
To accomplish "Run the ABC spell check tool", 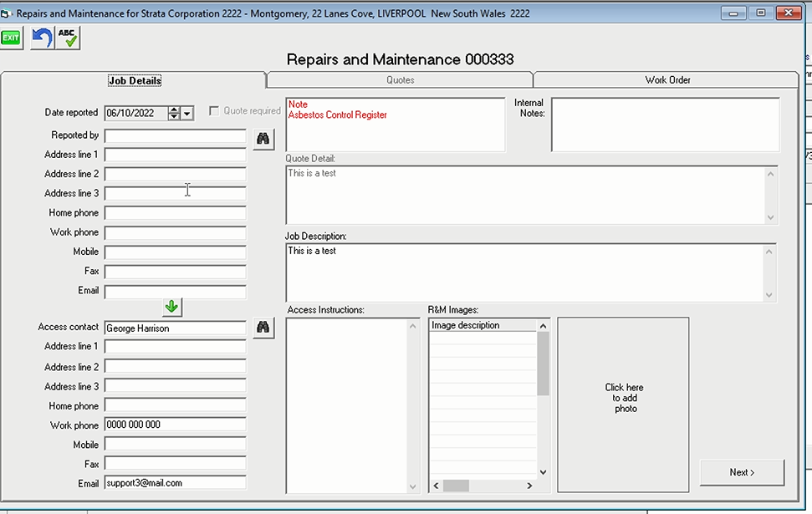I will pos(68,38).
